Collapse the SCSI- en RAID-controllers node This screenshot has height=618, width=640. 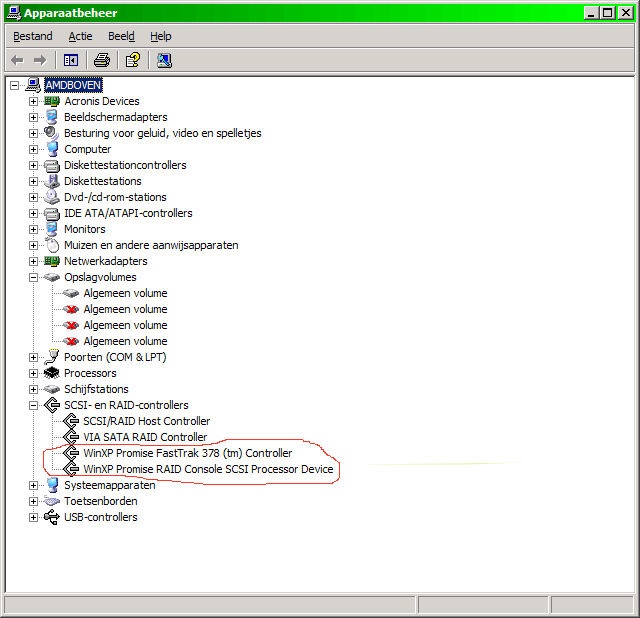click(x=33, y=405)
